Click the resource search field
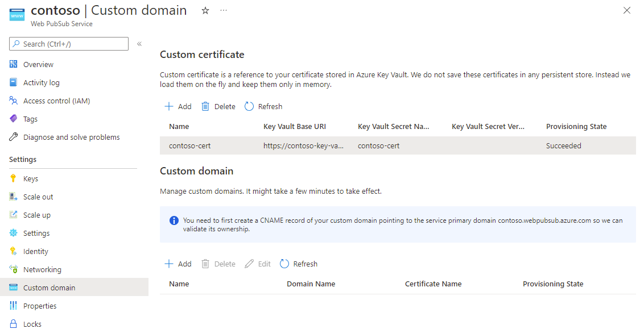The width and height of the screenshot is (644, 333). (68, 44)
